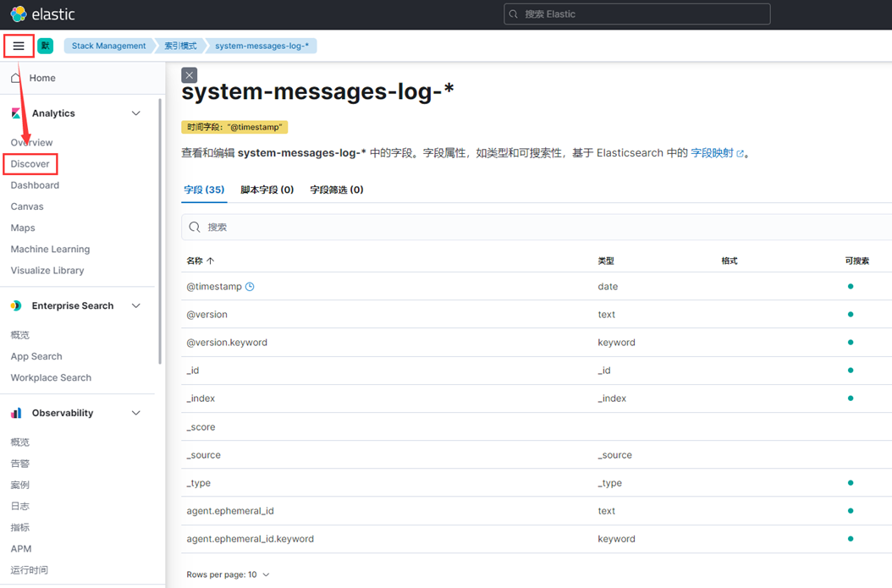Click the 时间字段 @timestamp badge
892x588 pixels.
(234, 128)
